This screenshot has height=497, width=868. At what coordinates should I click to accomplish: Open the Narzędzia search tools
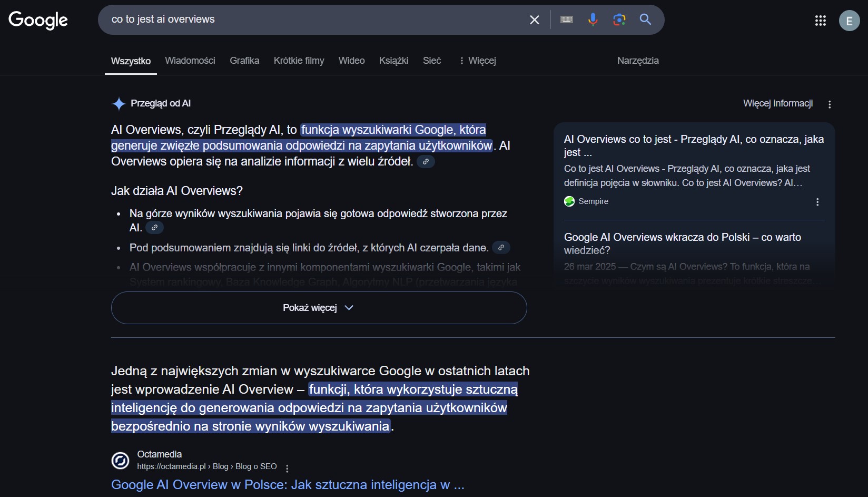click(638, 61)
